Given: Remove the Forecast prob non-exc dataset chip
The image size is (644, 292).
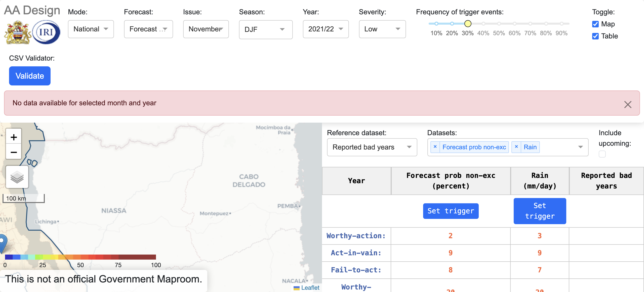Looking at the screenshot, I should (435, 147).
